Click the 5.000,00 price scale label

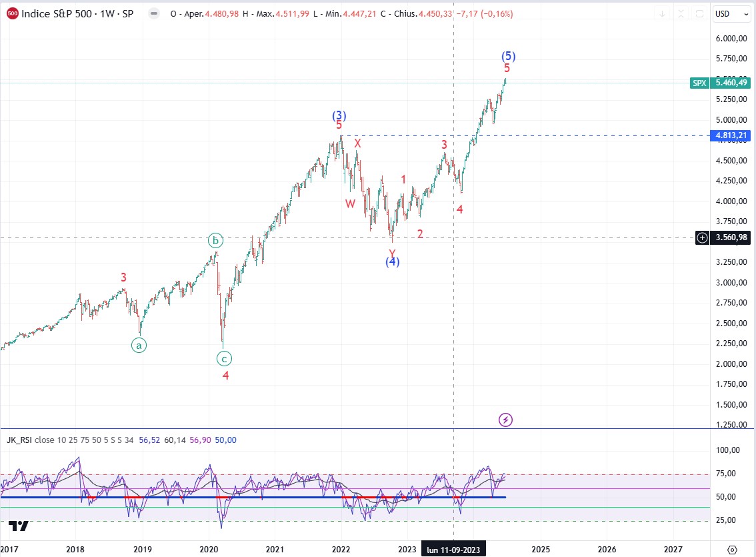coord(731,119)
